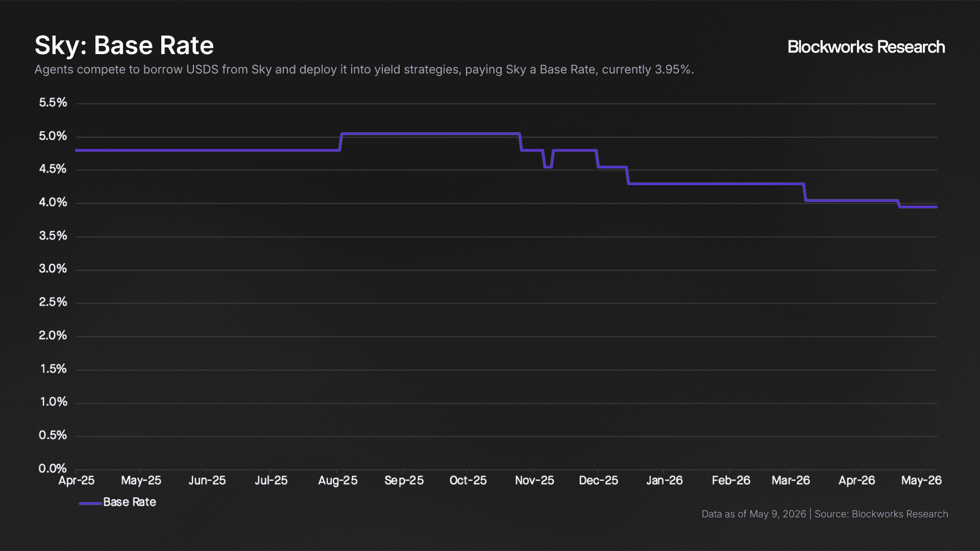The height and width of the screenshot is (551, 980).
Task: Click the 'Data as of May 9, 2026' note
Action: point(754,514)
